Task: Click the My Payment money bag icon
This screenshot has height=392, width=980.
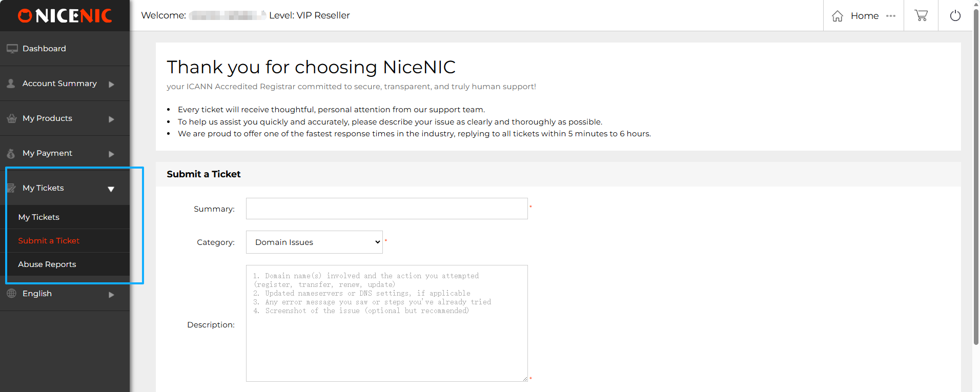Action: [11, 153]
